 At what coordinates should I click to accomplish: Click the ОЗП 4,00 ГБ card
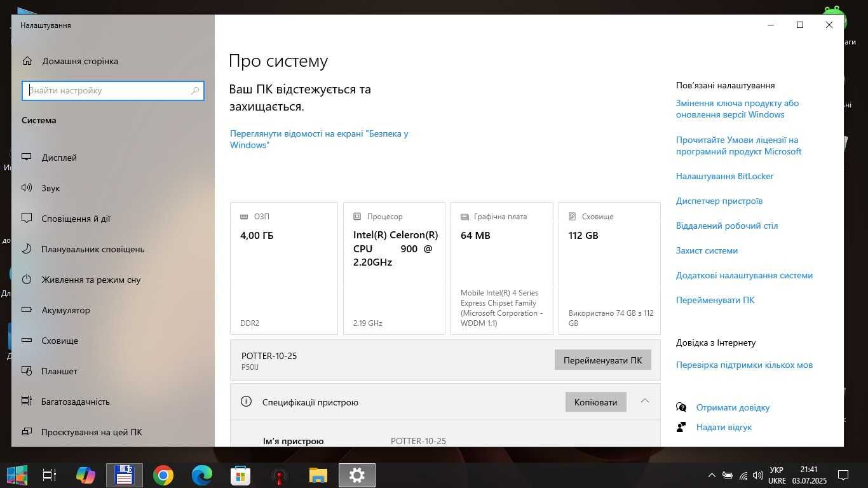tap(284, 268)
